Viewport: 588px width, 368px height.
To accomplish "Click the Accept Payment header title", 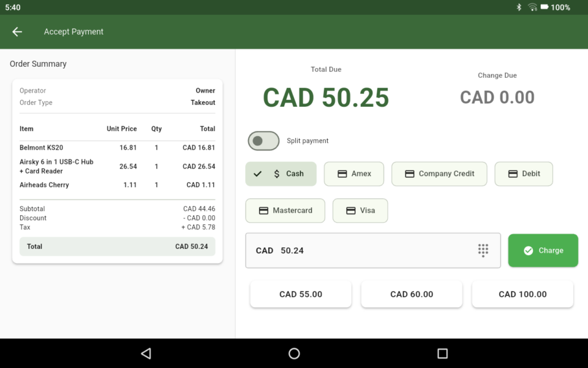I will (73, 32).
